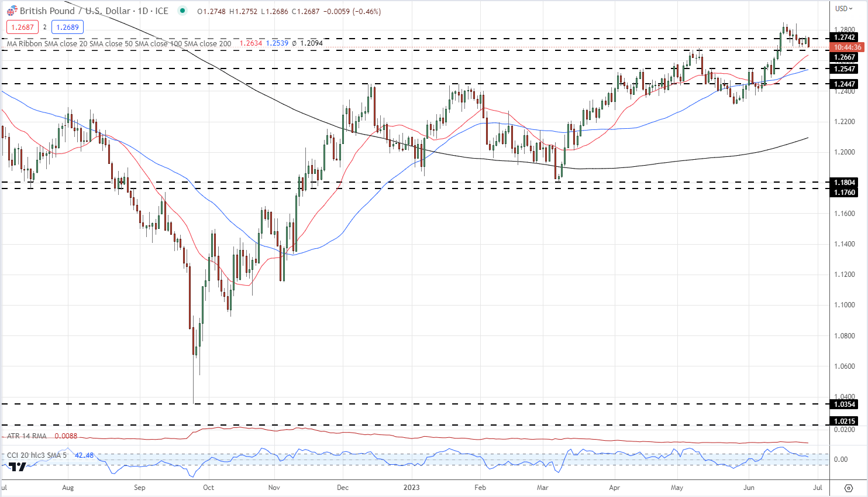868x497 pixels.
Task: Click the 1.2742 price level label
Action: click(844, 37)
